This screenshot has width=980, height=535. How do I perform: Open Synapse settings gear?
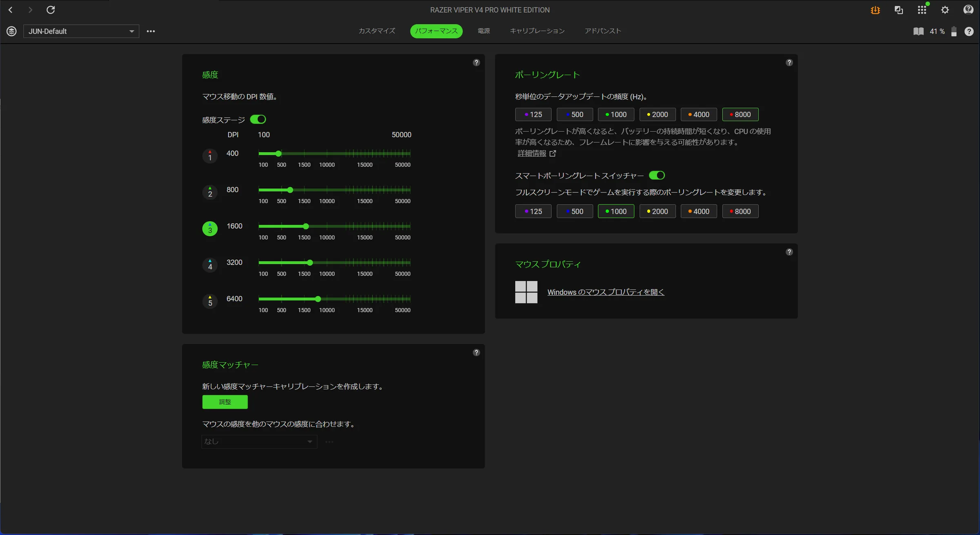[945, 10]
